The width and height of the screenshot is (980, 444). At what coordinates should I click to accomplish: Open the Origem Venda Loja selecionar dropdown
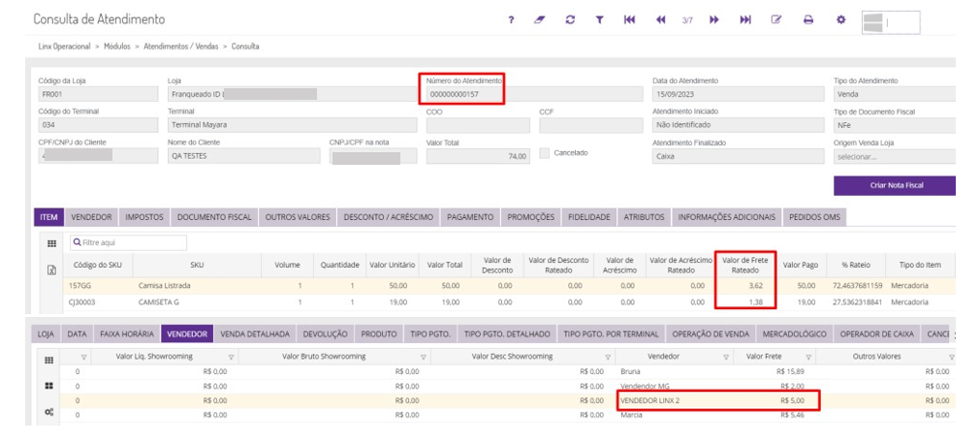(x=895, y=156)
